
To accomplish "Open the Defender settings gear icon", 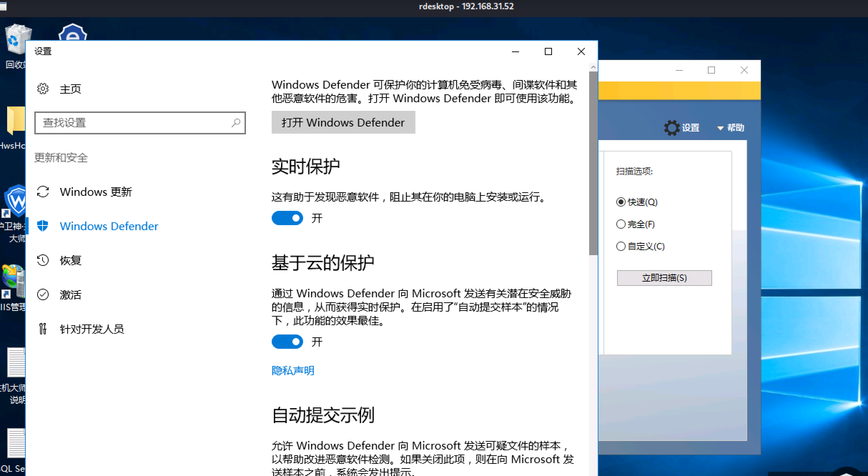I will [x=671, y=128].
